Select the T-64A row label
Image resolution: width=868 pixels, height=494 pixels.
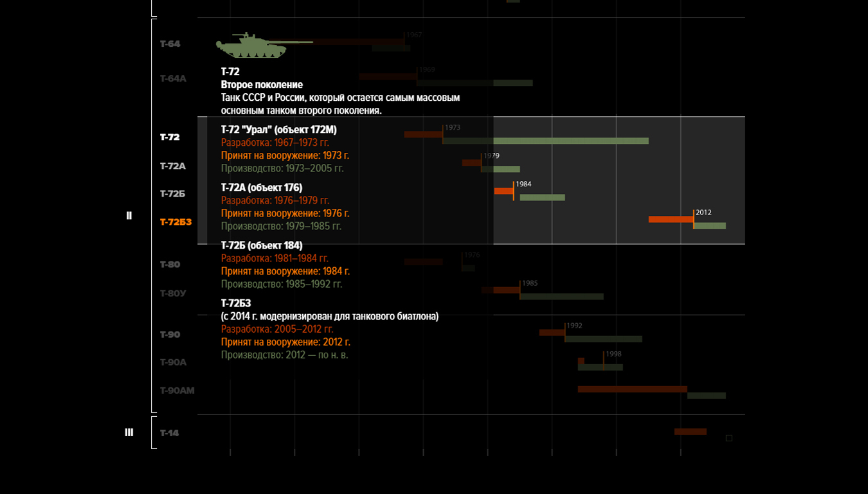pos(173,78)
